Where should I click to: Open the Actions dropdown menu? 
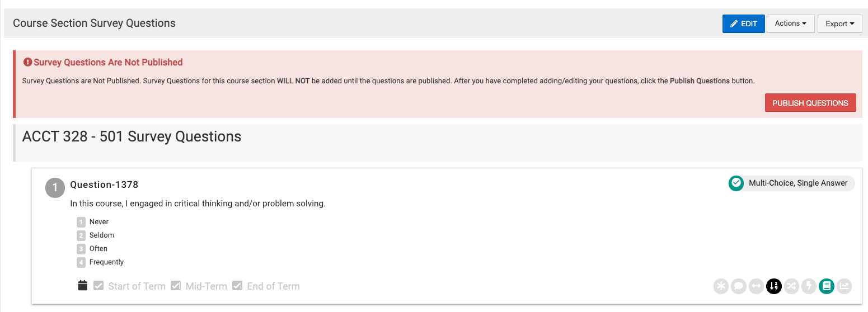pyautogui.click(x=790, y=23)
